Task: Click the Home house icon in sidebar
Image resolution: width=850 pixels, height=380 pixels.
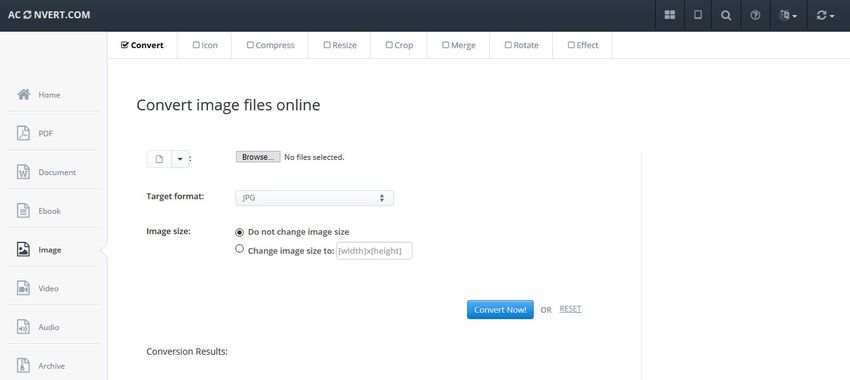Action: coord(23,94)
